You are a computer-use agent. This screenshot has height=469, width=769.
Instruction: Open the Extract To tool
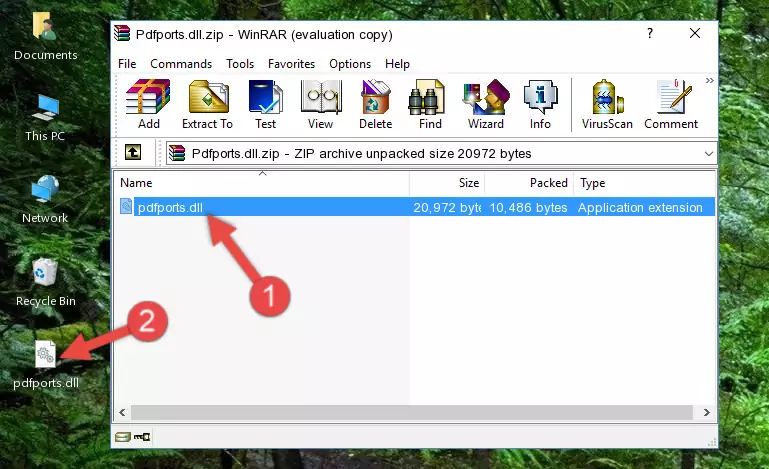coord(207,104)
